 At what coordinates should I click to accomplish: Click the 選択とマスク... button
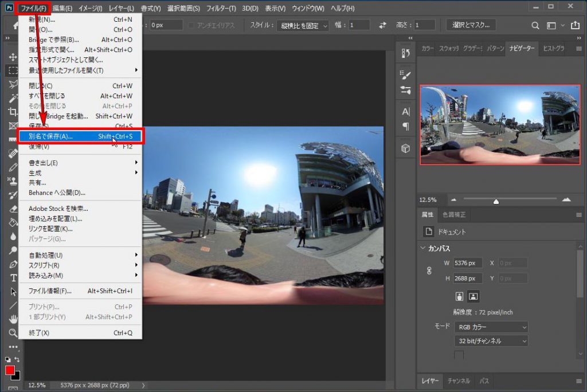[x=471, y=25]
